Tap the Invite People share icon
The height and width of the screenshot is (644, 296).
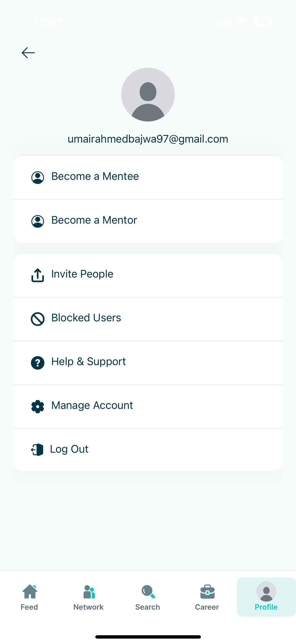coord(38,275)
